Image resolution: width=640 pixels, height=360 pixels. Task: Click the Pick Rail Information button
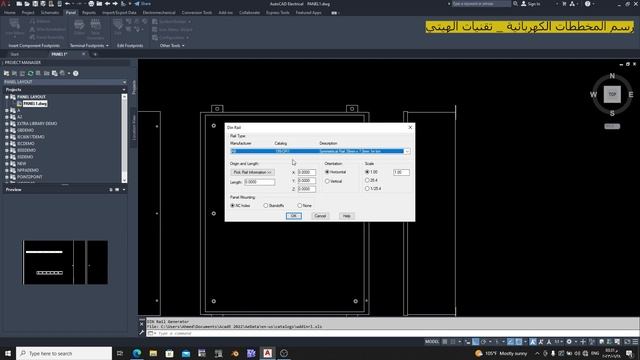[x=253, y=172]
